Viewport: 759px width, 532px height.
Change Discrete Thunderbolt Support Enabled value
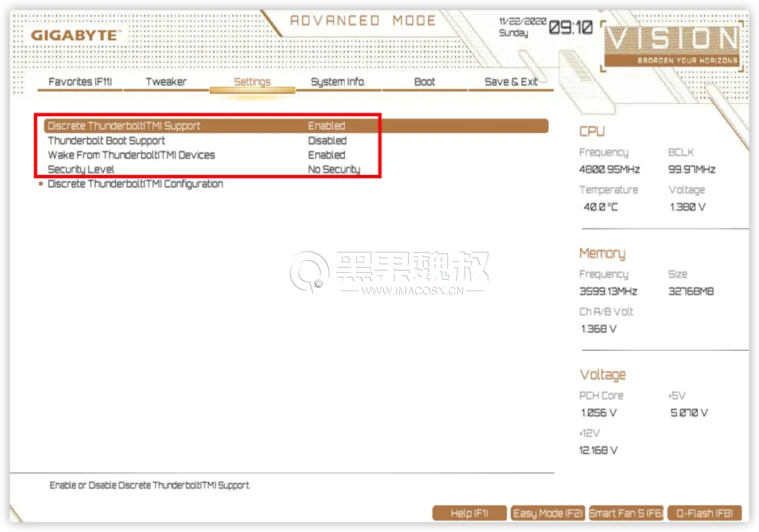click(x=327, y=126)
